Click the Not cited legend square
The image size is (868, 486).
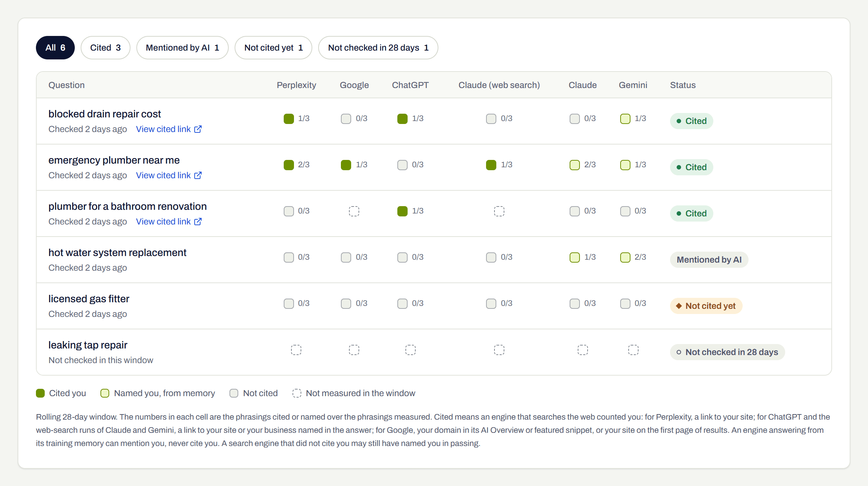[x=234, y=393]
